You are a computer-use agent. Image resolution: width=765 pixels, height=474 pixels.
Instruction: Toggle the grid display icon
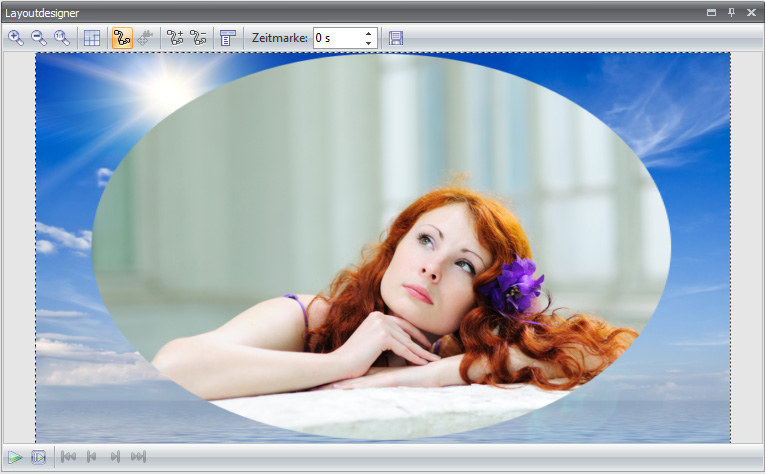(x=92, y=38)
